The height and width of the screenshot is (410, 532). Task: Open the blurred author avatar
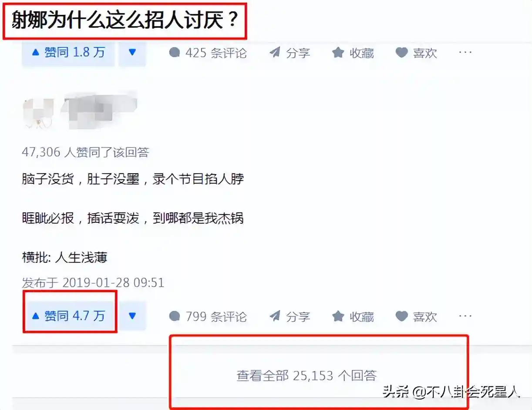[x=38, y=113]
